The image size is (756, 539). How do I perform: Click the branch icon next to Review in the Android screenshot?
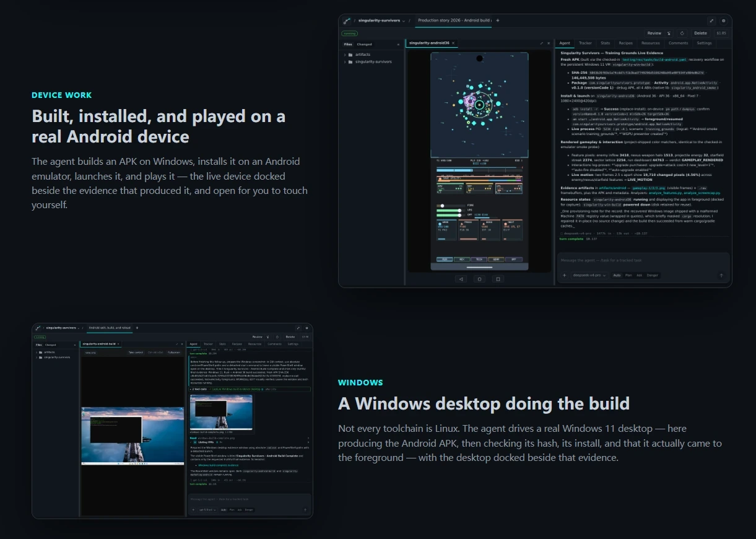pyautogui.click(x=669, y=33)
